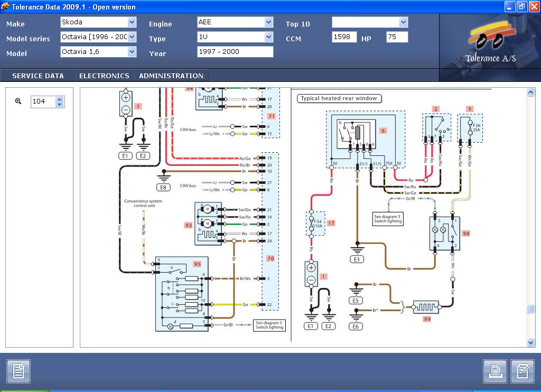The height and width of the screenshot is (392, 541).
Task: Click component number 98 in diagram
Action: pyautogui.click(x=466, y=234)
